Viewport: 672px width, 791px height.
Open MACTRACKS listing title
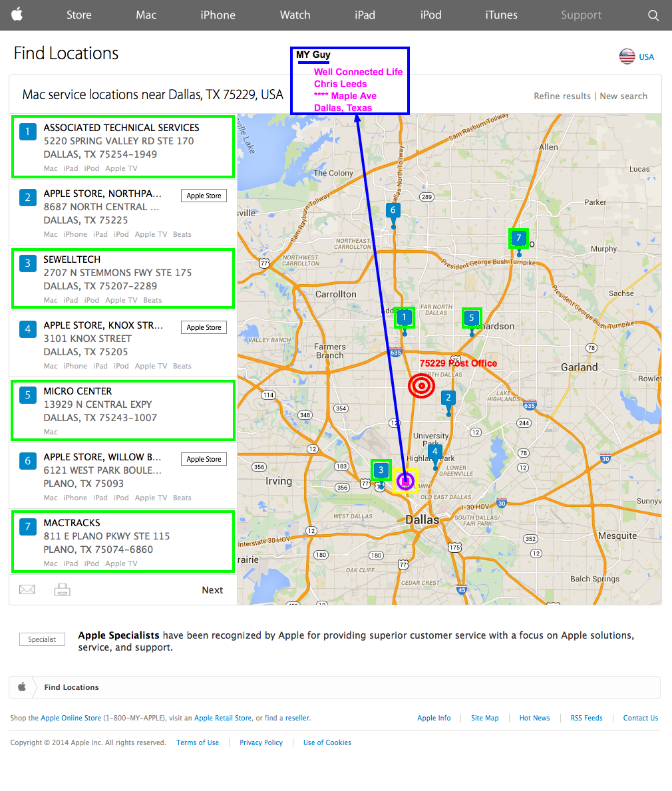72,523
